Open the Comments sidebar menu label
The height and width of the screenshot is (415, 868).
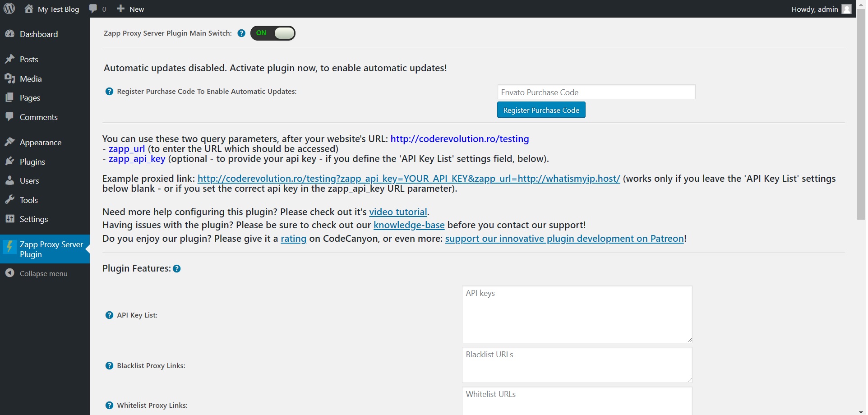coord(39,117)
